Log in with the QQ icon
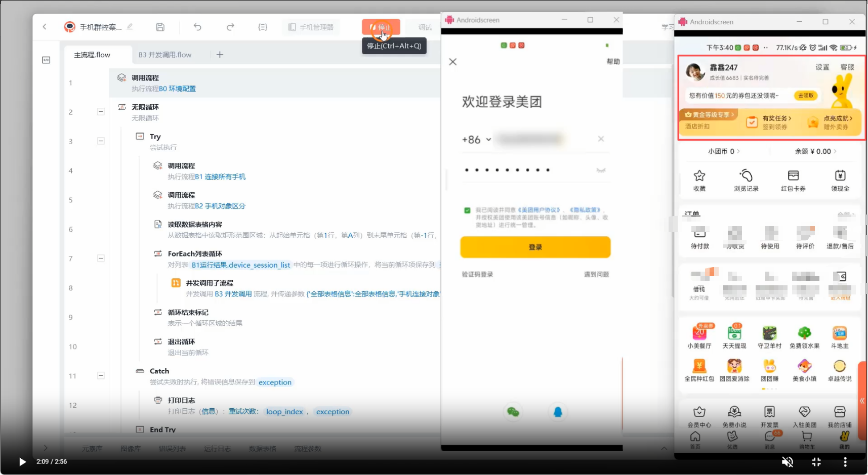Screen dimensions: 868x475 [558, 412]
